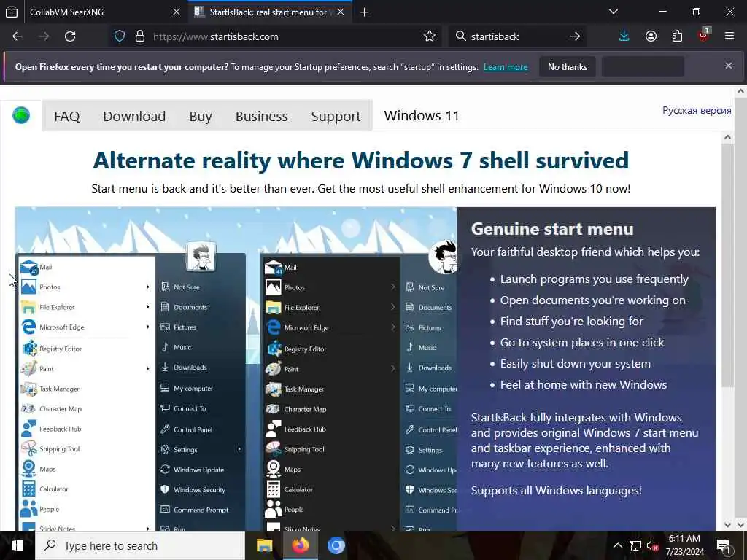The height and width of the screenshot is (560, 747).
Task: Dismiss the startup notification bar
Action: [729, 66]
